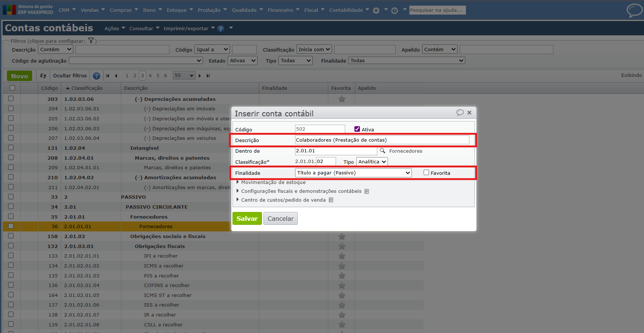Jump to the last page of results
This screenshot has height=333, width=644.
tap(208, 76)
